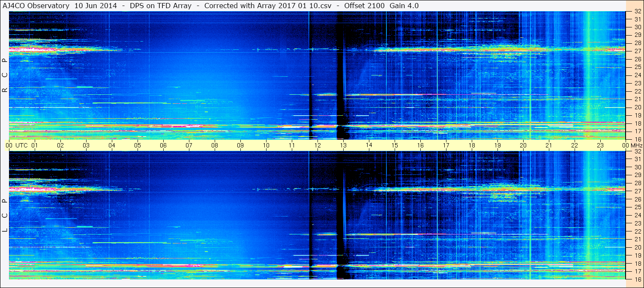
Task: Click the 03 hour time axis marker
Action: pyautogui.click(x=86, y=145)
